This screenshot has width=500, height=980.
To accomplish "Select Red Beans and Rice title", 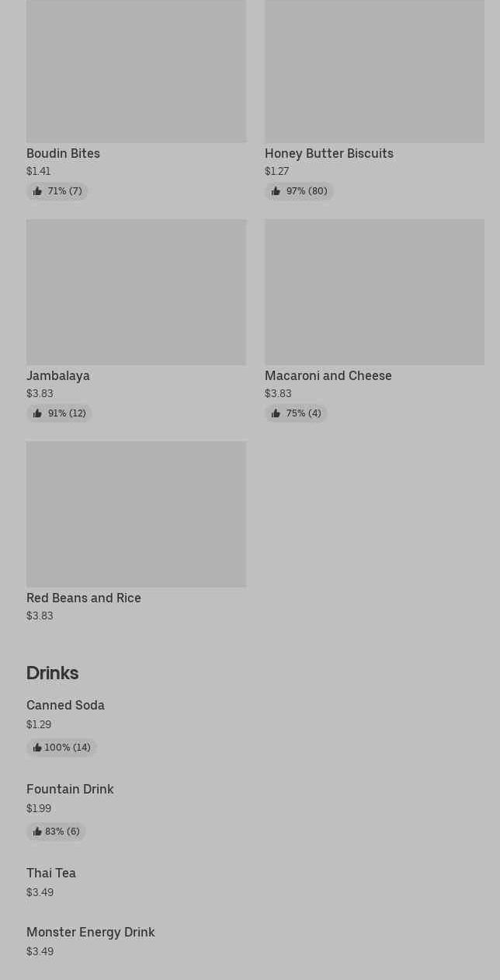I will click(x=84, y=598).
